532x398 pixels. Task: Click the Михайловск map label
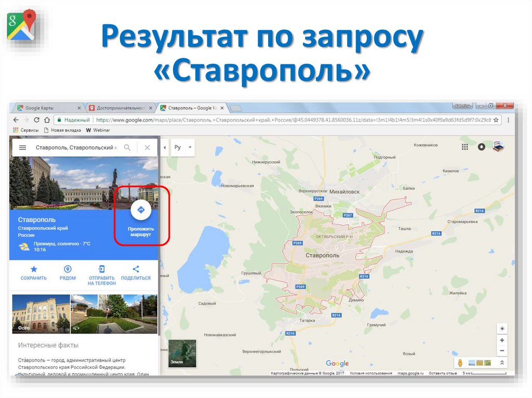pyautogui.click(x=344, y=191)
